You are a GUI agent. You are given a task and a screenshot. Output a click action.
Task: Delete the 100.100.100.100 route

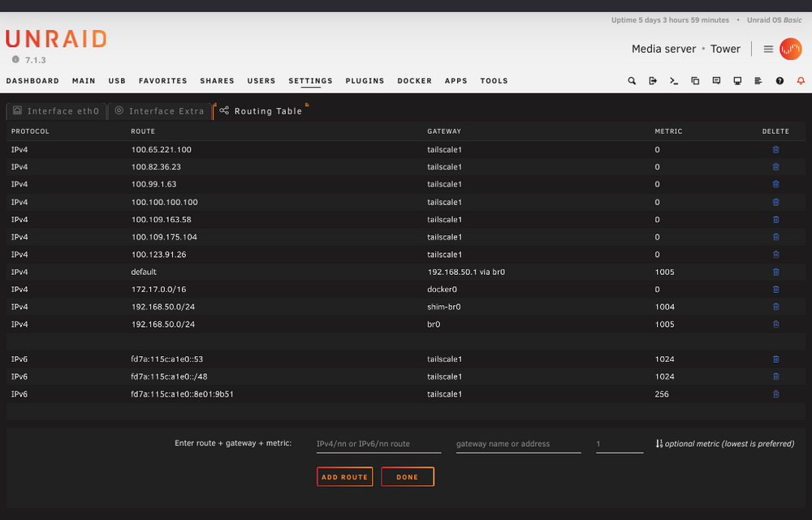[x=775, y=202]
